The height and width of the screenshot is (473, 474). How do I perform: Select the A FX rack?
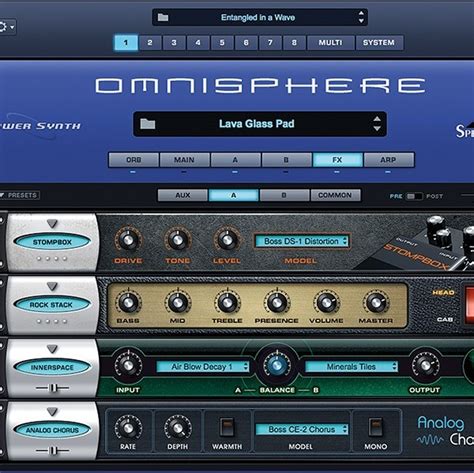click(233, 195)
